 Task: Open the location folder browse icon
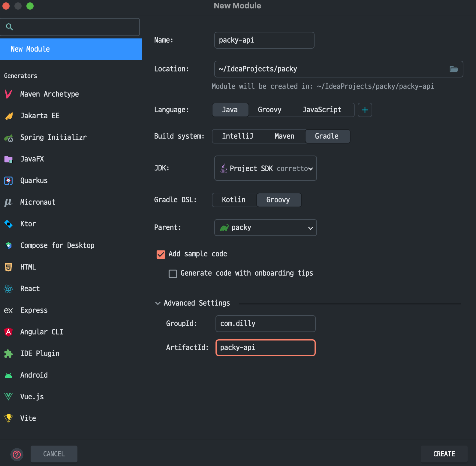pyautogui.click(x=454, y=69)
